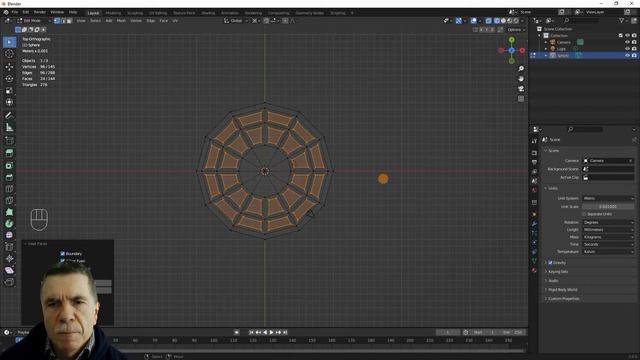Open the Render properties tab icon

534,153
